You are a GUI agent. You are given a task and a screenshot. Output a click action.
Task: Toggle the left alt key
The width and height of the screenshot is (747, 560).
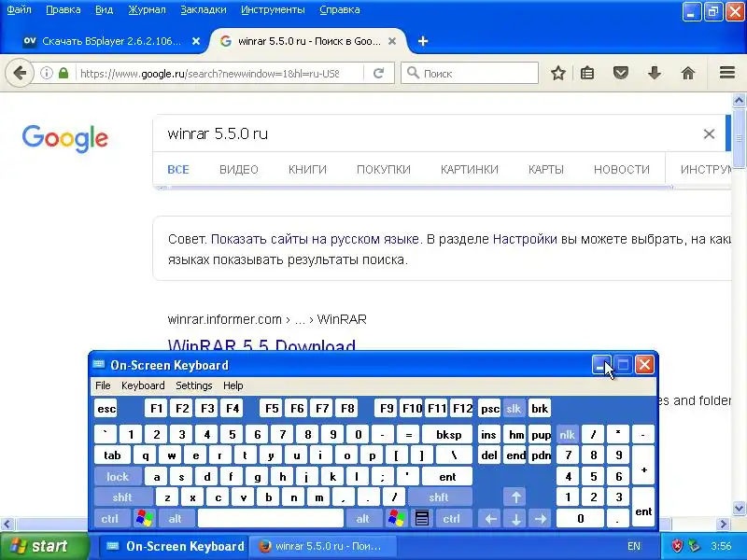pyautogui.click(x=176, y=518)
